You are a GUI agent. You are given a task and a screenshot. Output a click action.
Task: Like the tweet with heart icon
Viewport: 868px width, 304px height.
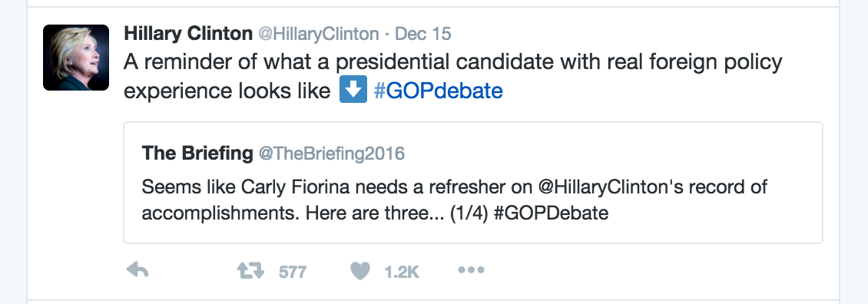point(359,271)
